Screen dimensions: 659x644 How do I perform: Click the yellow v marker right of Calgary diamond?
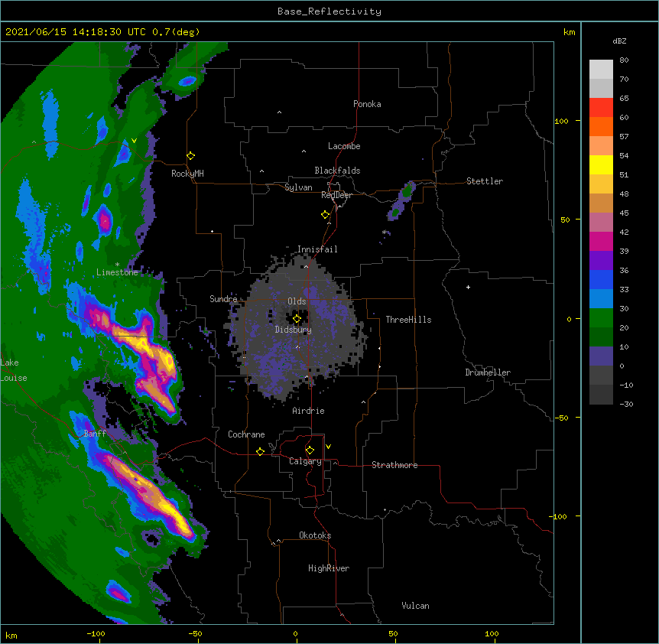(328, 447)
